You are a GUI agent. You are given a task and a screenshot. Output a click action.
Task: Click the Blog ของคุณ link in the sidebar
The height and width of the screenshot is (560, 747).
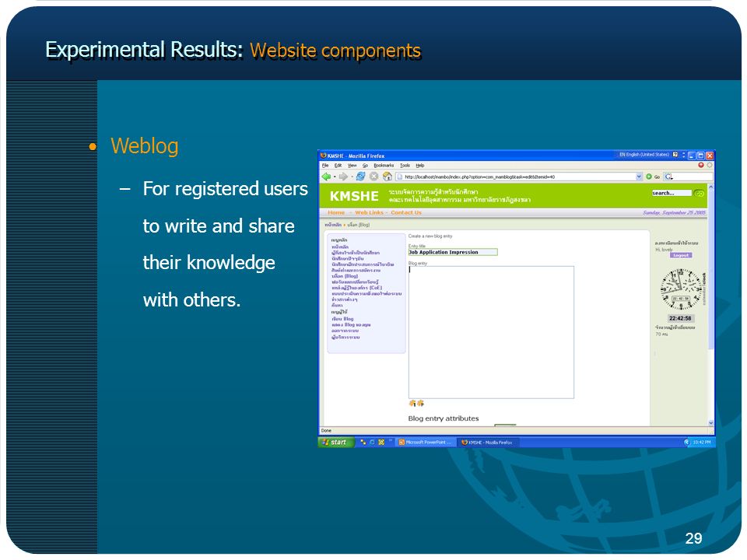point(351,325)
